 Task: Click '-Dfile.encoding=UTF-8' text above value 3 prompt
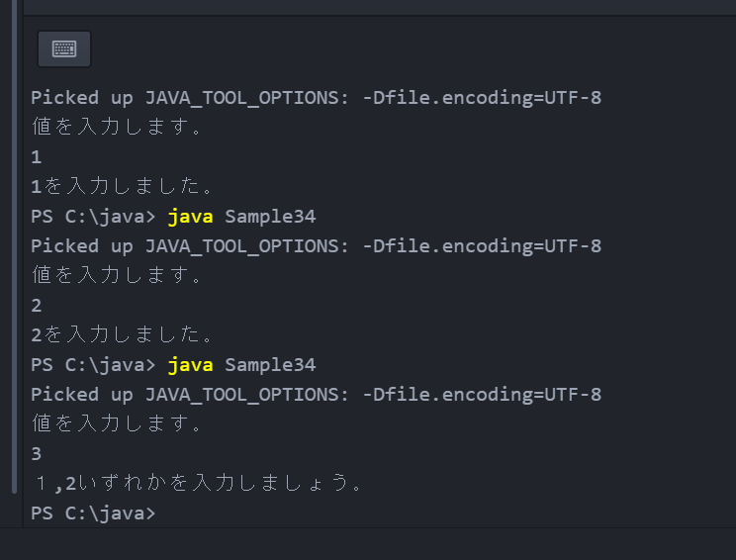[482, 395]
